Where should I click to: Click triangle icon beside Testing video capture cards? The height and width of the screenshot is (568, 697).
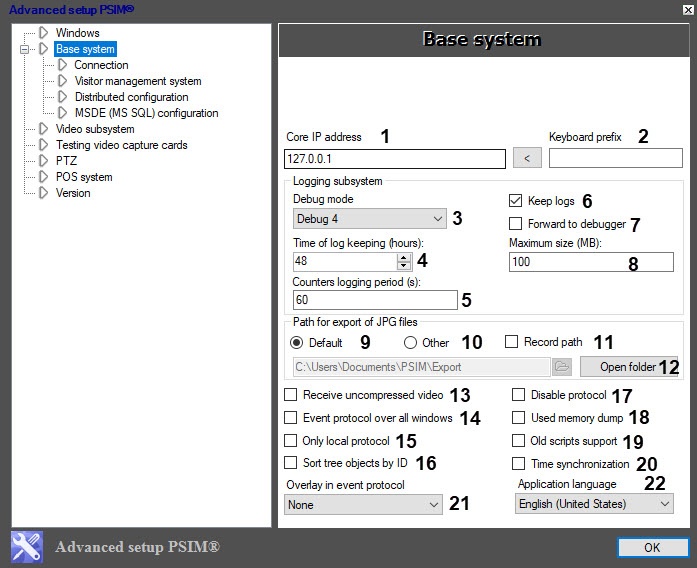click(44, 145)
